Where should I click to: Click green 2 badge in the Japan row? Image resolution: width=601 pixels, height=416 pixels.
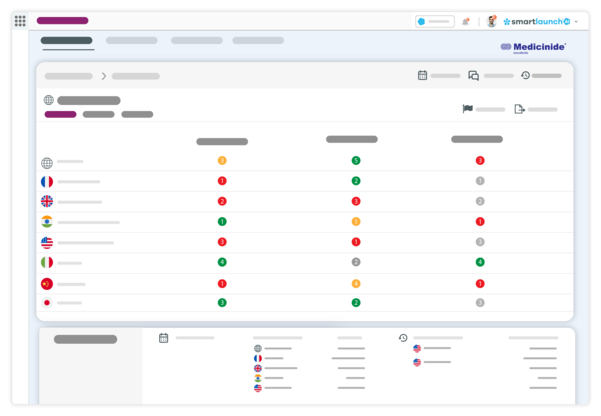[x=356, y=303]
